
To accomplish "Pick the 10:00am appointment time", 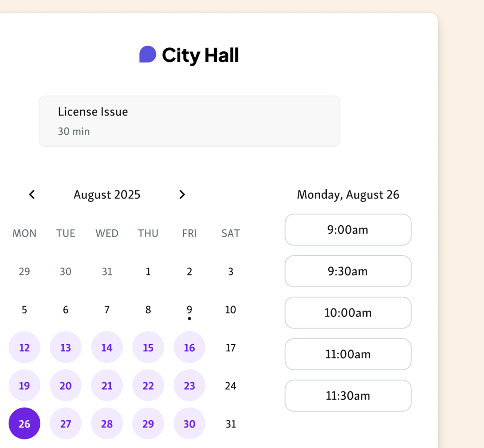I will click(348, 313).
